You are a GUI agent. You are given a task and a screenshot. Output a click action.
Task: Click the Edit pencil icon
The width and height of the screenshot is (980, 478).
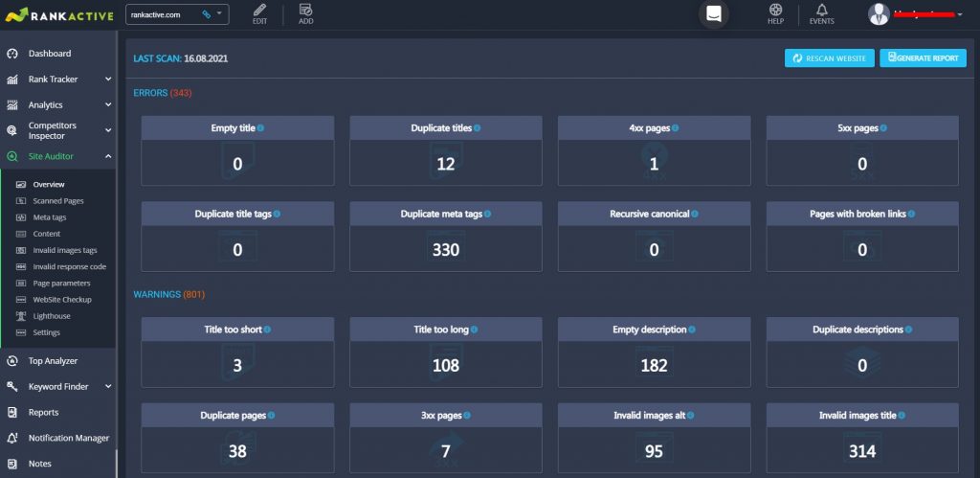tap(259, 10)
